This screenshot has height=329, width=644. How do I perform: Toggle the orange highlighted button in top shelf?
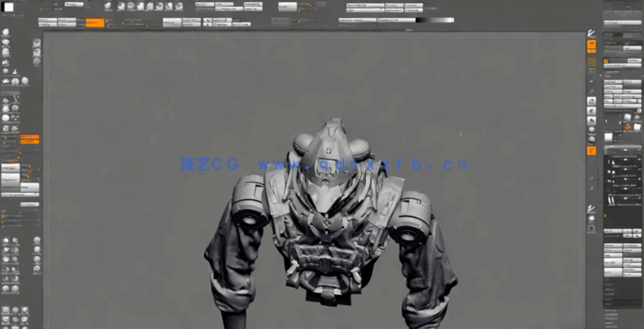click(95, 22)
